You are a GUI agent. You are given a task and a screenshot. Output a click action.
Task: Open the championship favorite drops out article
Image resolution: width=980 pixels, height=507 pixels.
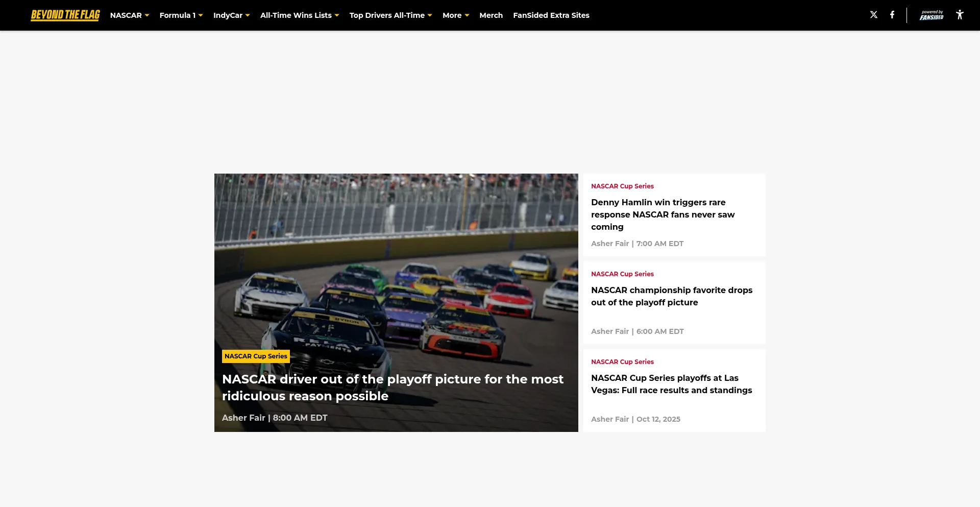tap(671, 296)
